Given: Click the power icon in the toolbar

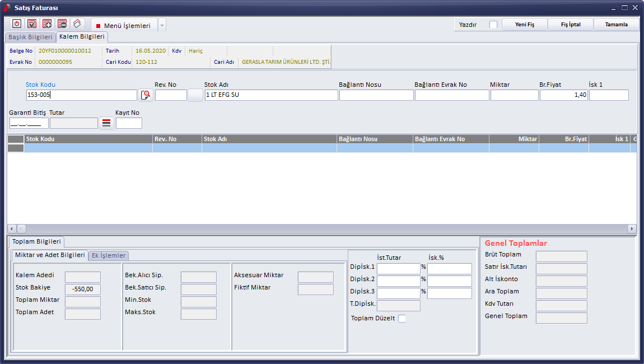Looking at the screenshot, I should click(x=17, y=24).
